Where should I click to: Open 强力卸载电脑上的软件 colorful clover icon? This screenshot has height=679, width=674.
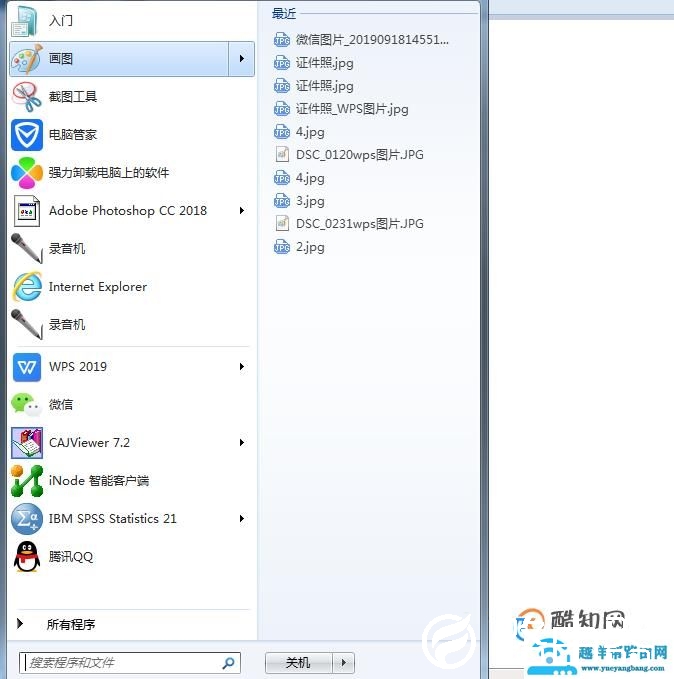coord(27,173)
